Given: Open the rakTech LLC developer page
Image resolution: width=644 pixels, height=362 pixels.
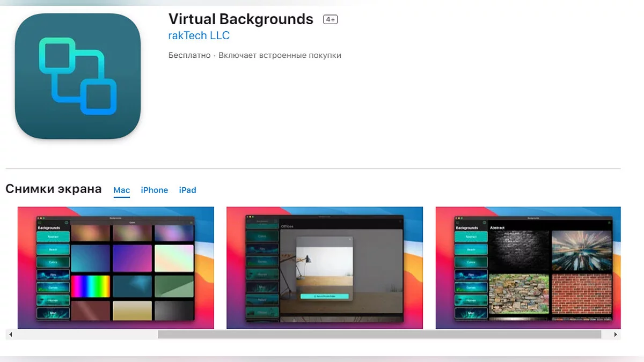Looking at the screenshot, I should (199, 36).
